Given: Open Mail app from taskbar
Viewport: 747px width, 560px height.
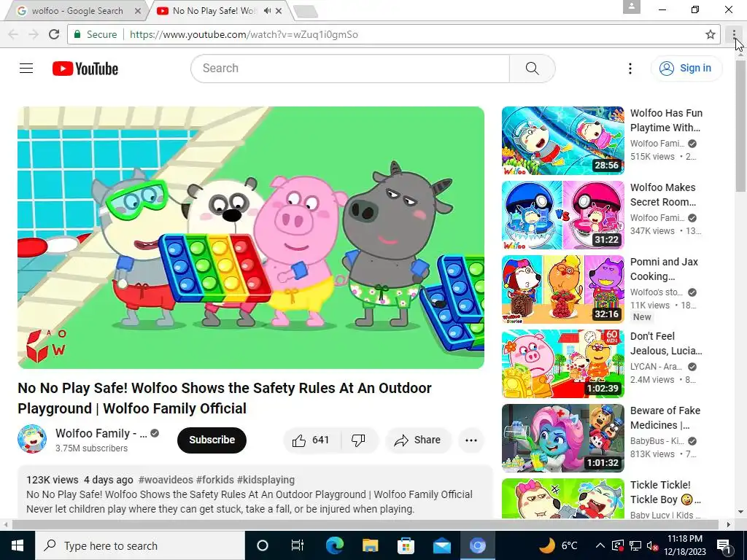Looking at the screenshot, I should 441,545.
